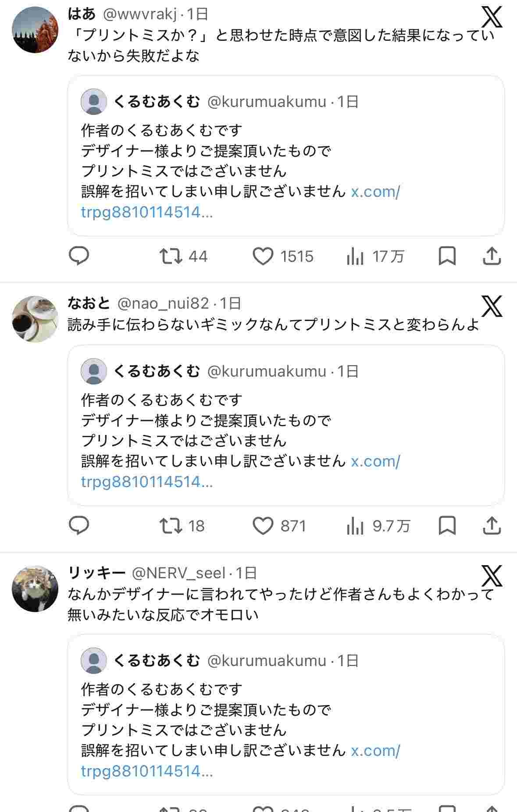This screenshot has height=812, width=517.
Task: Bookmark なおと's post
Action: point(447,526)
